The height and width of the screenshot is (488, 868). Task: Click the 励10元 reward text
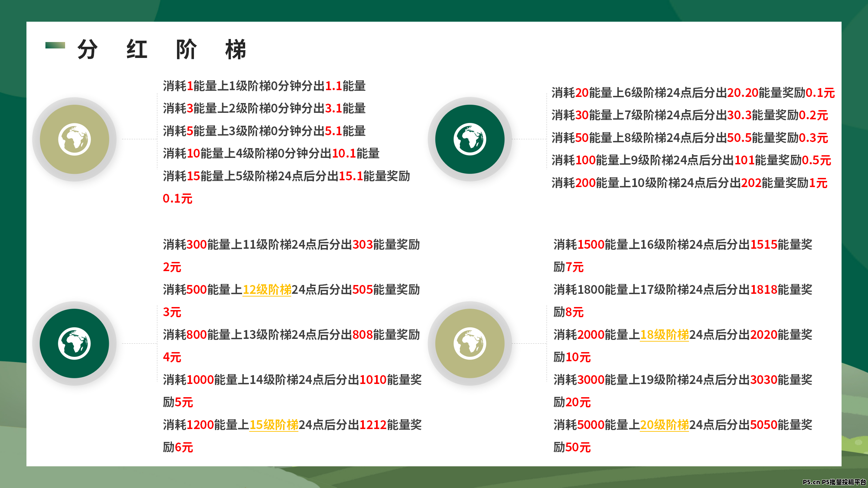click(x=572, y=357)
